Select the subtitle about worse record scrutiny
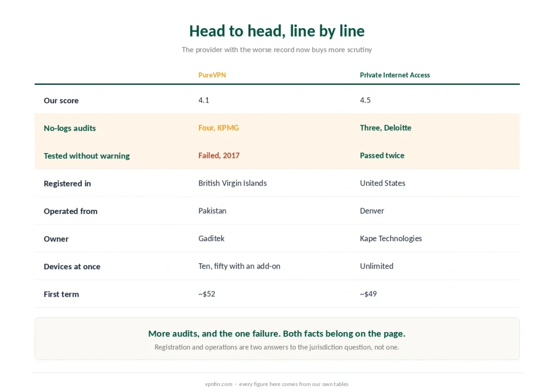 coord(276,50)
